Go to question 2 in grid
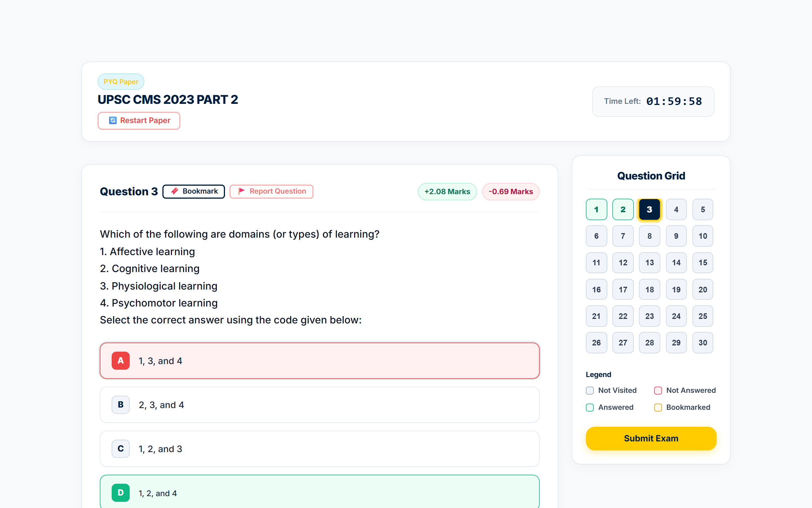This screenshot has width=812, height=508. point(623,209)
